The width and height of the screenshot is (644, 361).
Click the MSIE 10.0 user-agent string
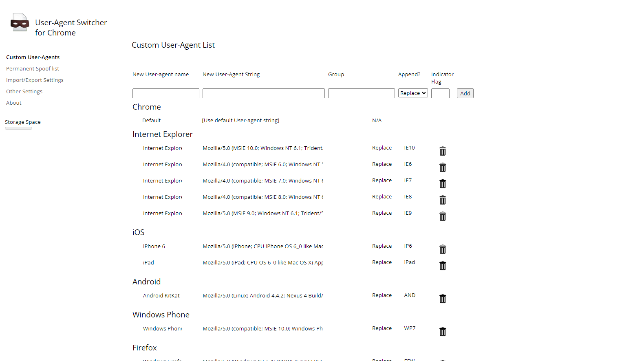263,148
